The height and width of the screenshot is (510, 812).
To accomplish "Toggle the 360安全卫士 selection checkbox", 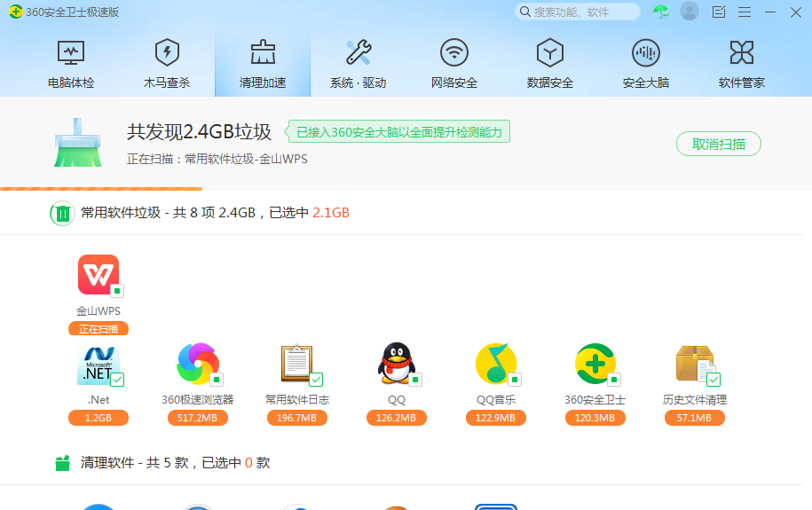I will tap(614, 380).
